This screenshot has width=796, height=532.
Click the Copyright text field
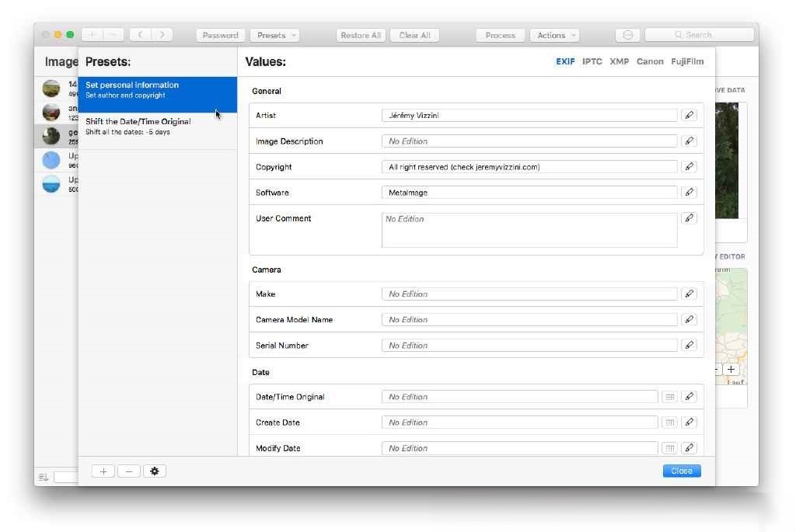[529, 166]
